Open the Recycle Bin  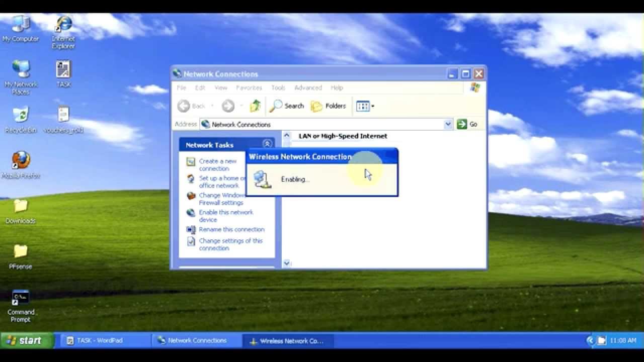21,120
